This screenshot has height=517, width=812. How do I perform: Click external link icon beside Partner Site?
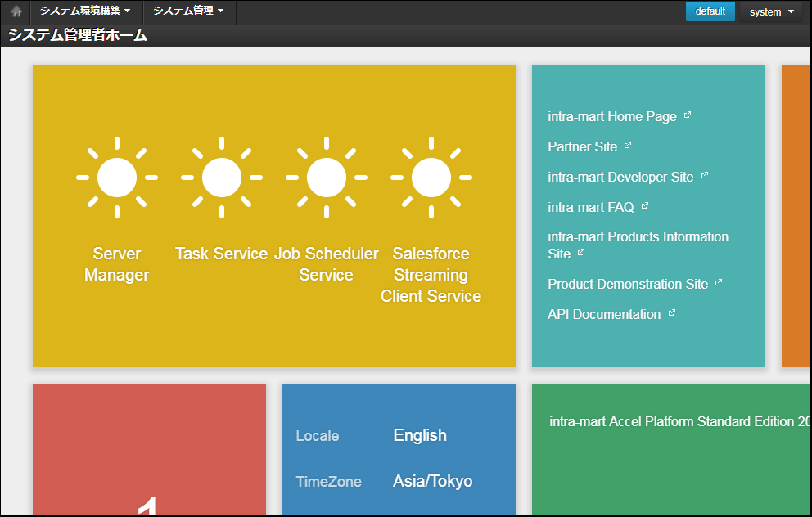(x=628, y=146)
